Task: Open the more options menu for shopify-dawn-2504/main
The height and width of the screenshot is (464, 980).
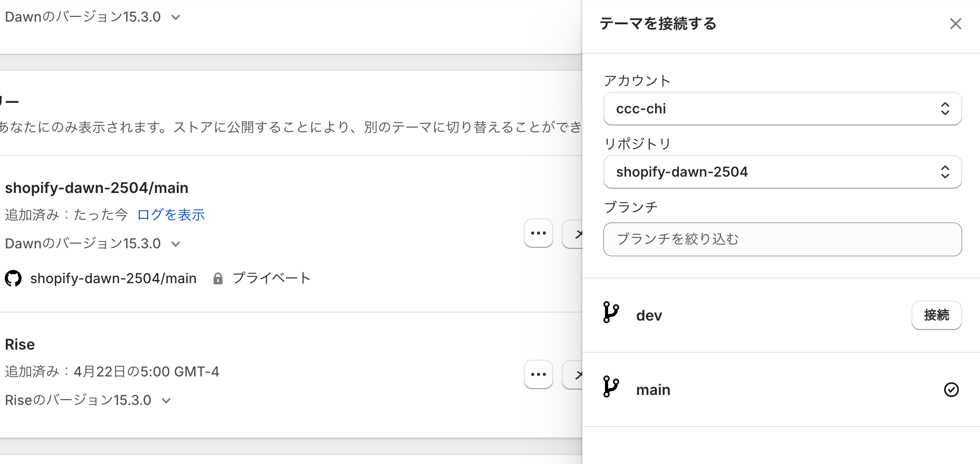Action: 538,233
